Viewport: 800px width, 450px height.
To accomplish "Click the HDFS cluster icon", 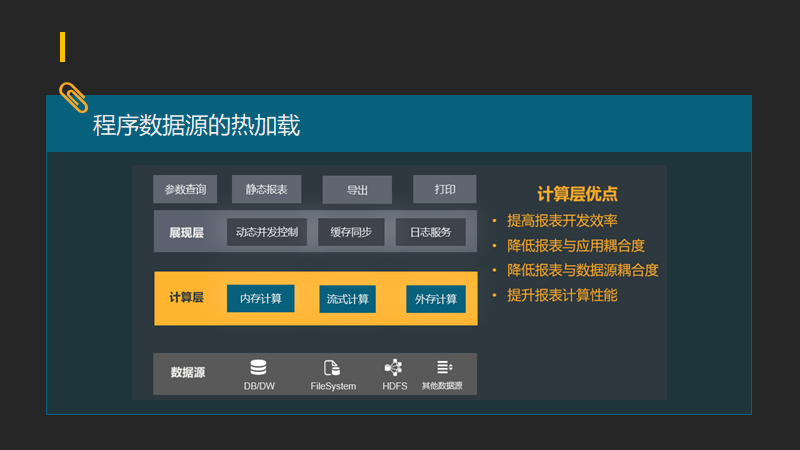I will (x=393, y=367).
